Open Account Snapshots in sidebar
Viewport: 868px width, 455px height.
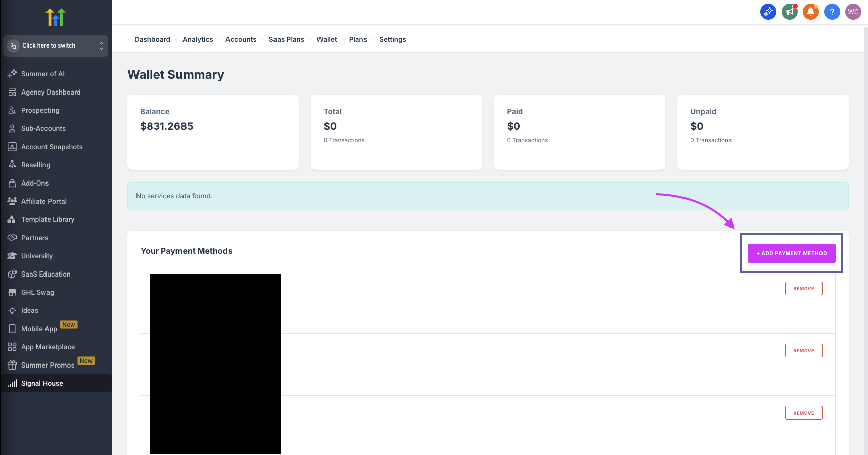tap(52, 147)
